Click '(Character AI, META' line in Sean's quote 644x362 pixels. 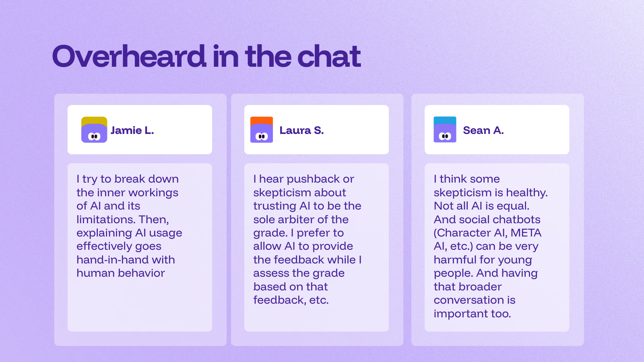(x=487, y=233)
